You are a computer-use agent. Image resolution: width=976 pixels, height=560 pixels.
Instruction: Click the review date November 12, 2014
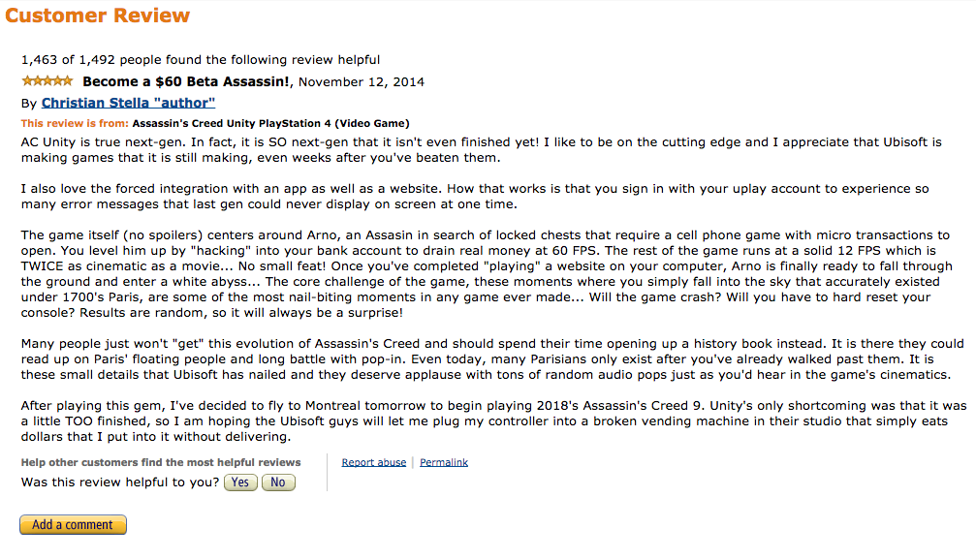point(361,82)
